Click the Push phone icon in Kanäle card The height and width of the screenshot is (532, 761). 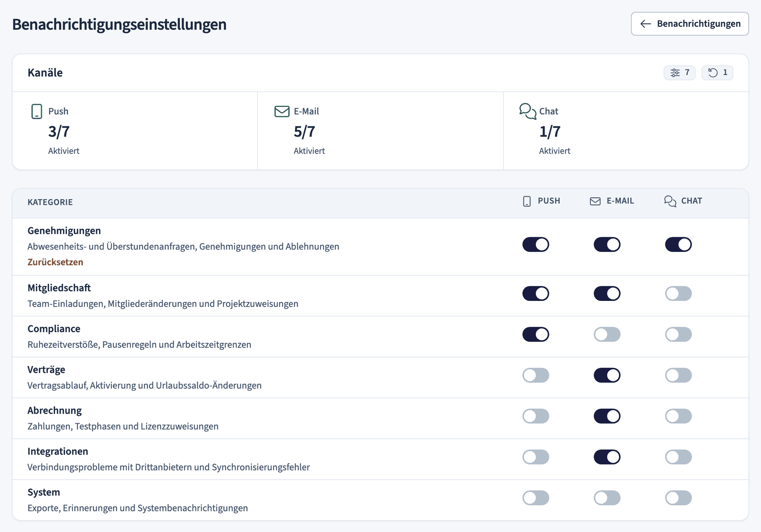(x=37, y=111)
